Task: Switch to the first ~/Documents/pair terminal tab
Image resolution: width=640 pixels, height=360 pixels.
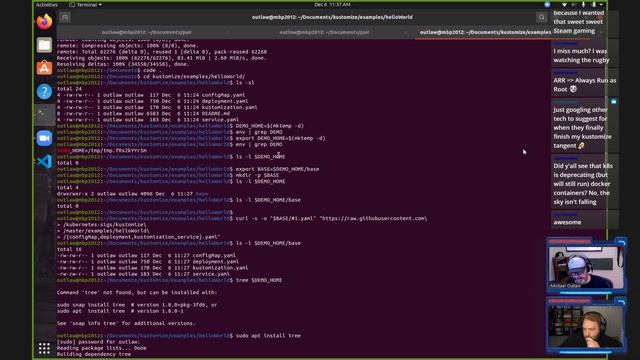Action: pyautogui.click(x=147, y=32)
